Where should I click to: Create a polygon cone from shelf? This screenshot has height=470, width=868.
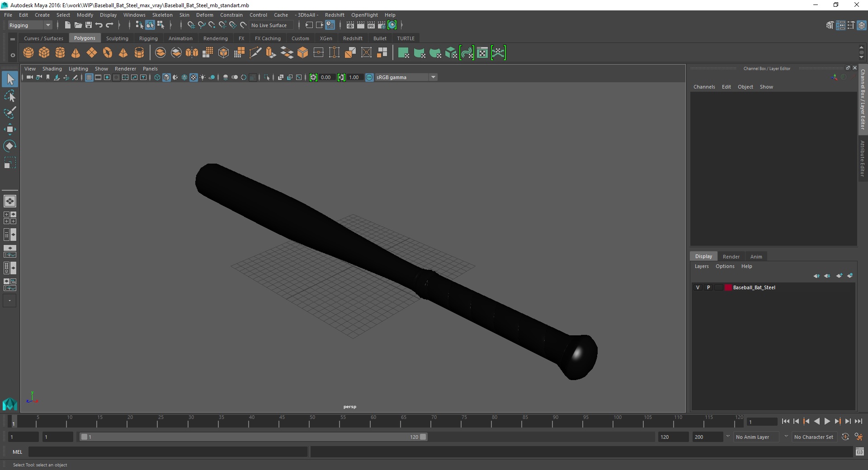(x=76, y=53)
